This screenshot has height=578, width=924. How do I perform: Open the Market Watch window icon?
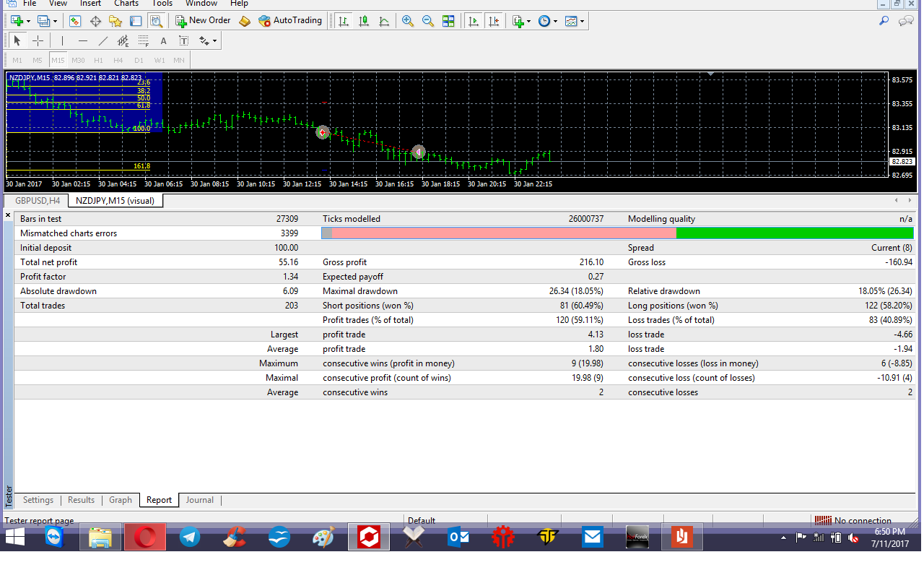coord(75,21)
